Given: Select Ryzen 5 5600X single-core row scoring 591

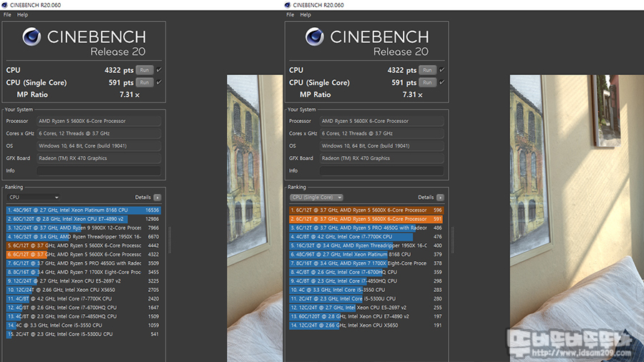Looking at the screenshot, I should (366, 219).
